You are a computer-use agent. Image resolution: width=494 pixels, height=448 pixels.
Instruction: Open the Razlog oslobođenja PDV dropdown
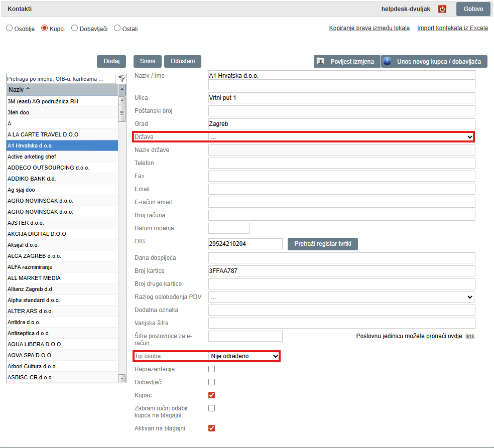[341, 297]
